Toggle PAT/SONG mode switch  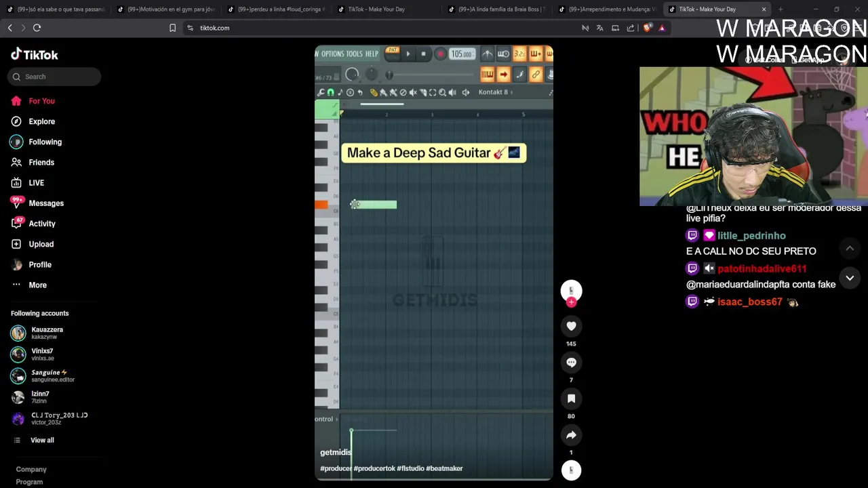tap(393, 54)
